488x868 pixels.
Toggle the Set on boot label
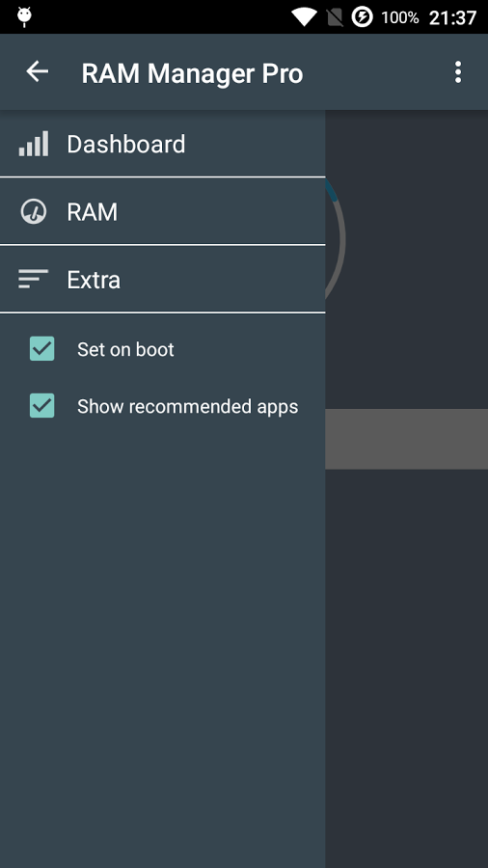tap(125, 349)
